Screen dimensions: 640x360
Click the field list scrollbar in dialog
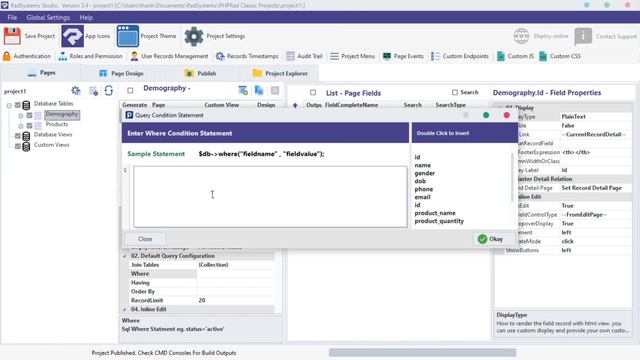tap(512, 178)
